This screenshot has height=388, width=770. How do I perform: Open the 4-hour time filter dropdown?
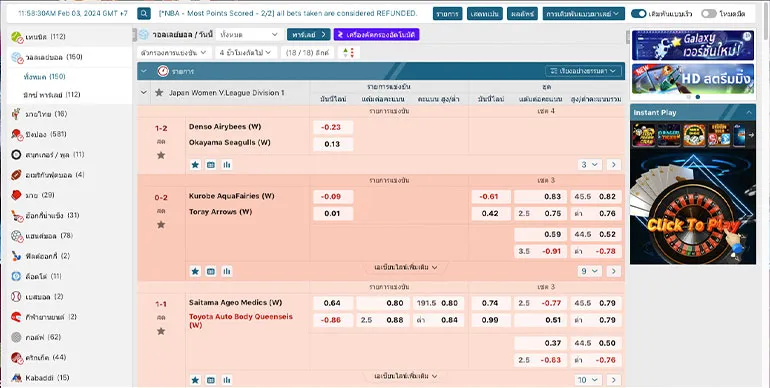(246, 52)
